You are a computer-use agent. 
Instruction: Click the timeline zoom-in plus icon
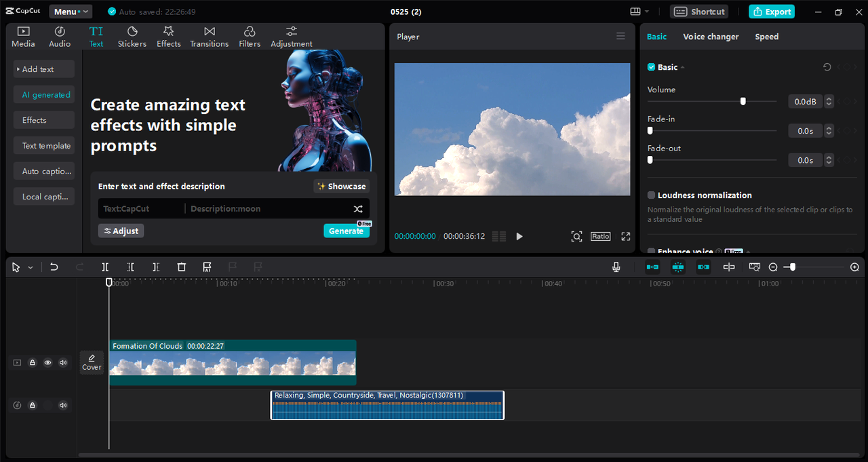[854, 267]
